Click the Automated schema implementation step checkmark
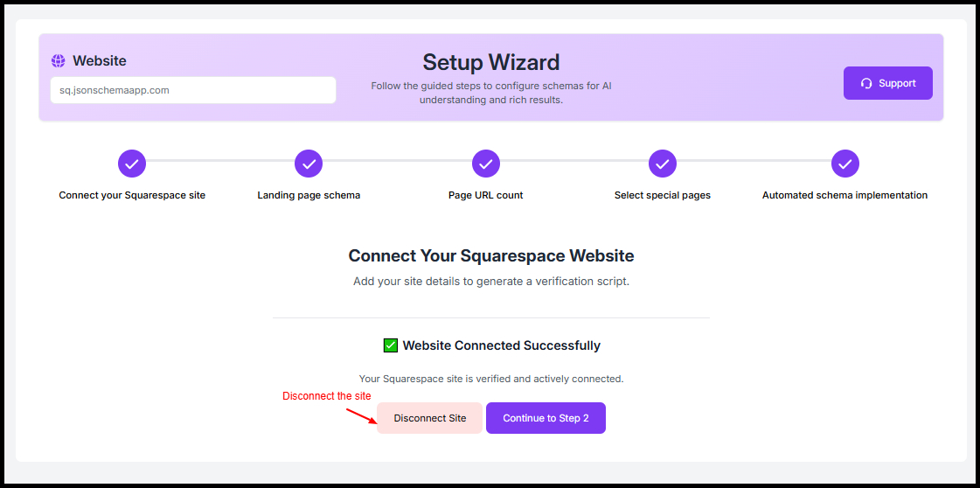Viewport: 980px width, 488px height. pos(844,164)
